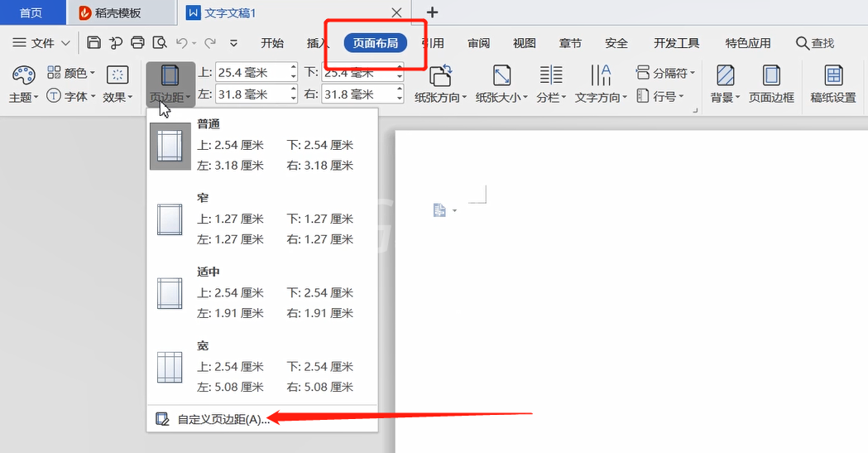Click the 页边距 margins button
Image resolution: width=868 pixels, height=453 pixels.
[x=170, y=84]
